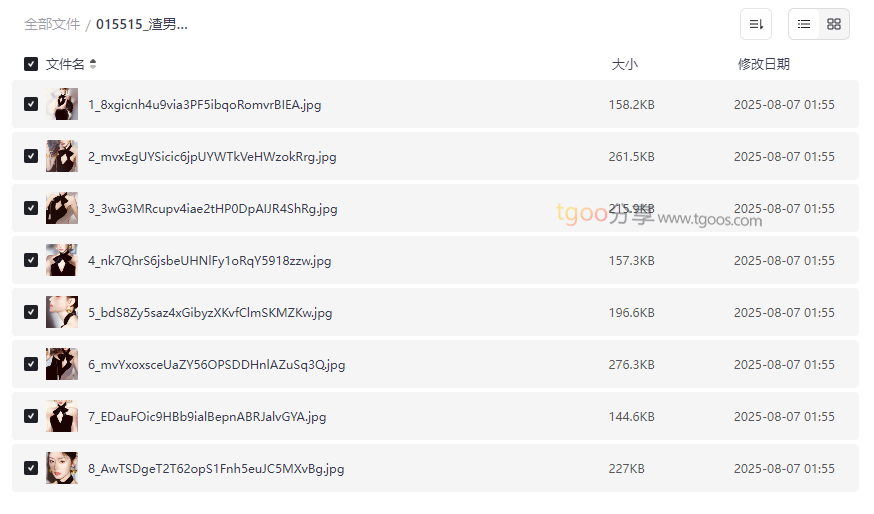Uncheck the 4_nk7QhrS6jsbeUHNlFy1oRqY5918zzw.jpg checkbox

pyautogui.click(x=31, y=260)
